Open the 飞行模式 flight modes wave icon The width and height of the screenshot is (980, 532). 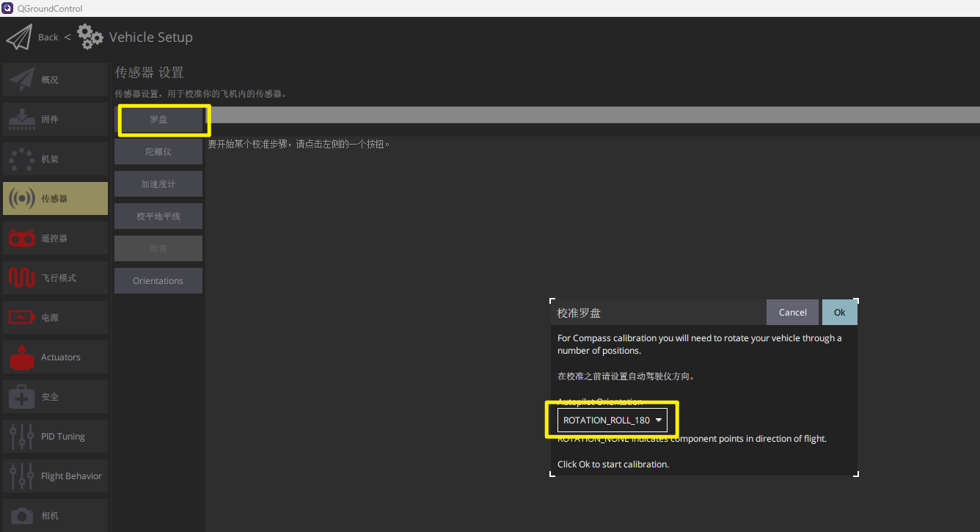click(x=22, y=278)
